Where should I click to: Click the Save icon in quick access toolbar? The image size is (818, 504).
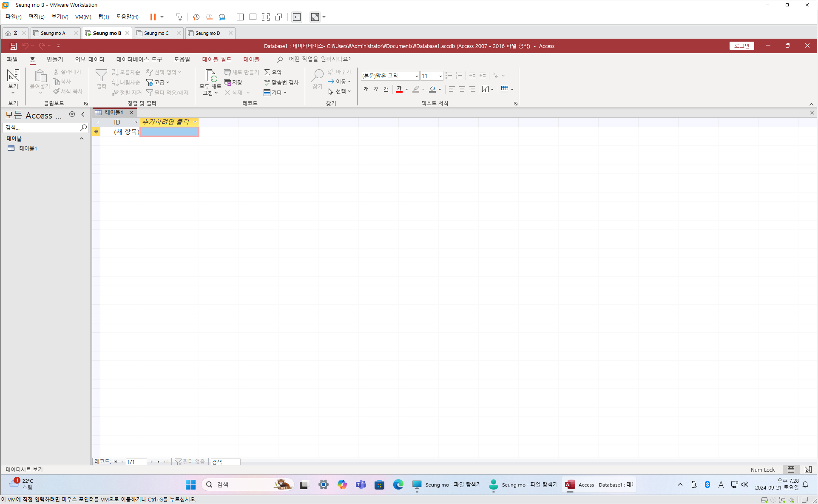(13, 46)
